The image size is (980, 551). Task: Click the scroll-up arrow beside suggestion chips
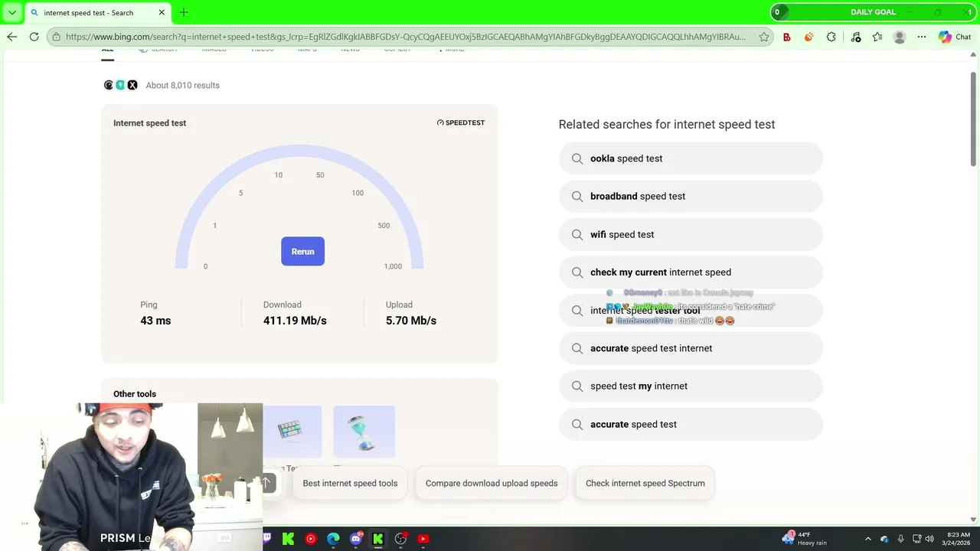[266, 482]
